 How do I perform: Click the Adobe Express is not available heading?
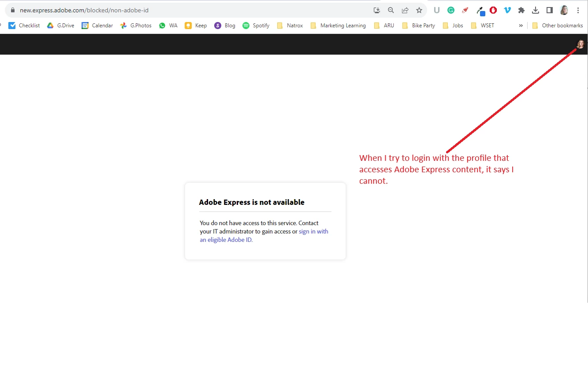252,202
